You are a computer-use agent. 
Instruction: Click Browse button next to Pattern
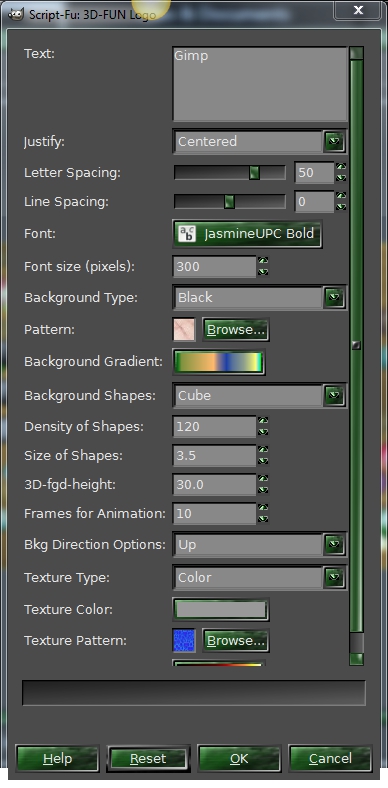(236, 330)
